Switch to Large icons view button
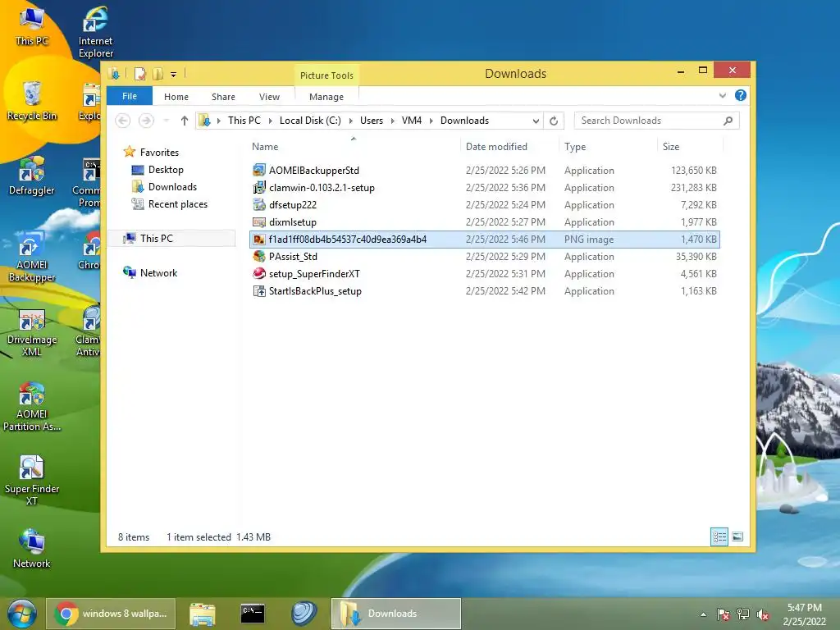This screenshot has height=630, width=840. (737, 536)
